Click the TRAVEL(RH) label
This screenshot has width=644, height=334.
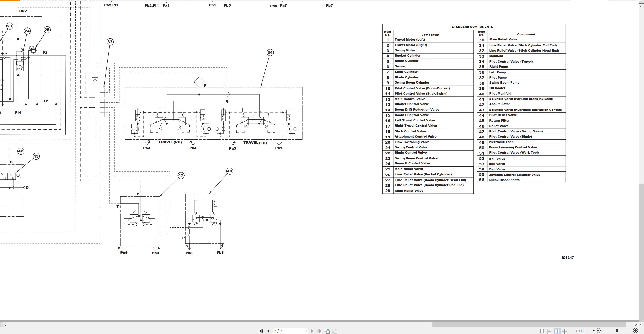[x=170, y=142]
